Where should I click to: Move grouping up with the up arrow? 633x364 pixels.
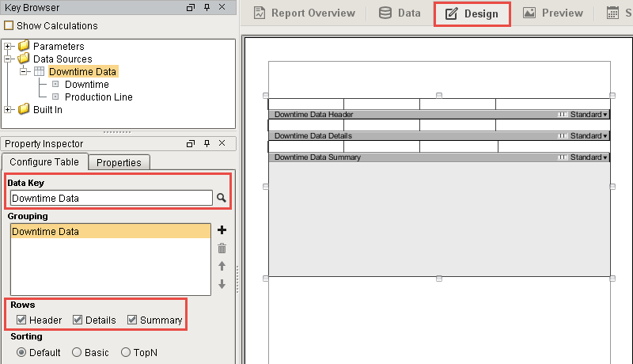(222, 266)
